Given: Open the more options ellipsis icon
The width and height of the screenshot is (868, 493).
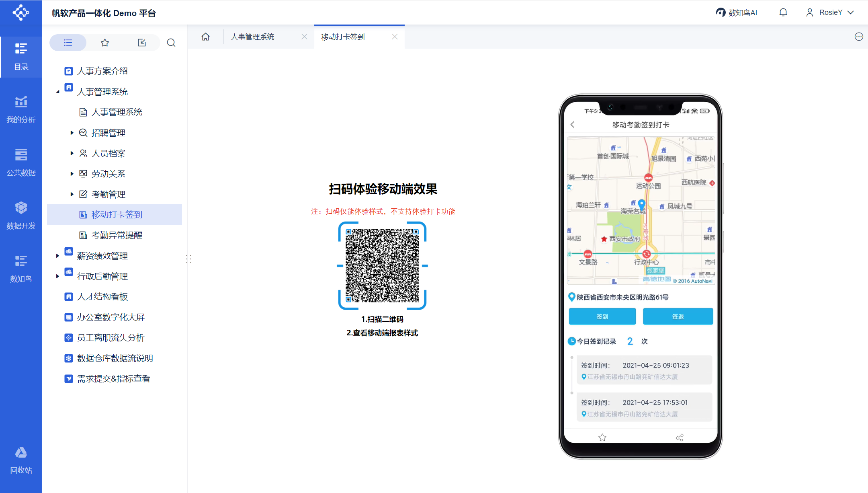Looking at the screenshot, I should click(859, 37).
